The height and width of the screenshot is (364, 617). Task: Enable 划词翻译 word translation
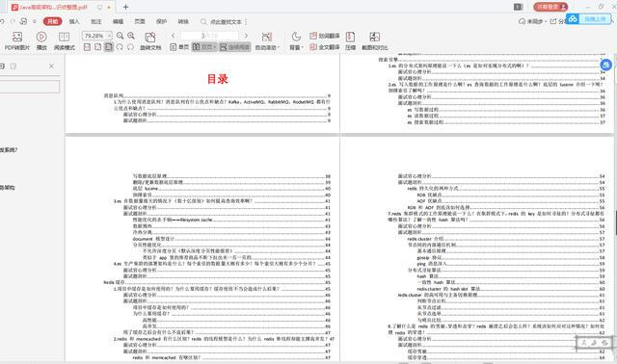(325, 36)
